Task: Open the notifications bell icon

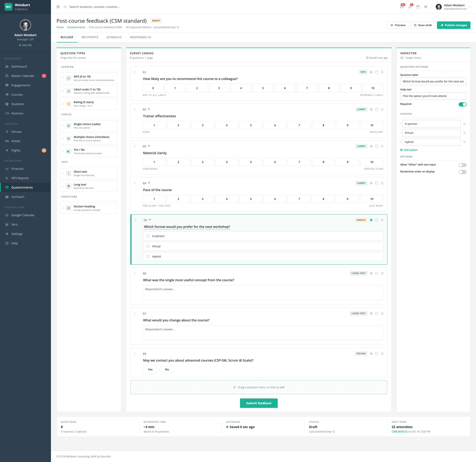Action: 410,7
